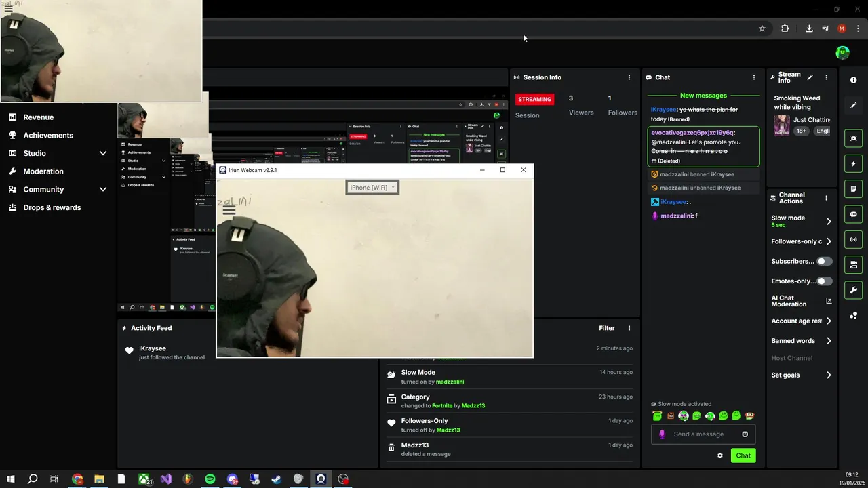Toggle Subscribers-only chat switch
Screen dimensions: 868x488
click(824, 261)
